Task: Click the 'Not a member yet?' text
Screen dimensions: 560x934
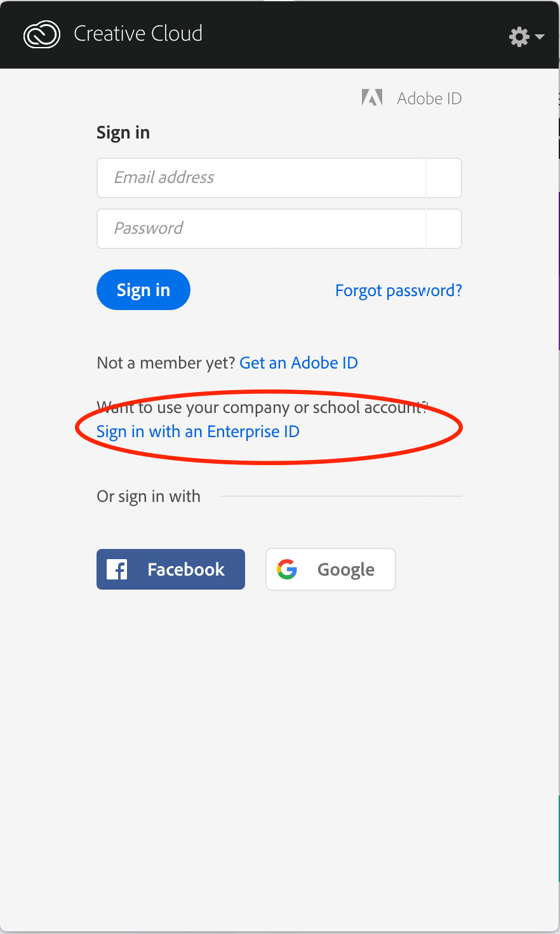Action: pos(166,363)
